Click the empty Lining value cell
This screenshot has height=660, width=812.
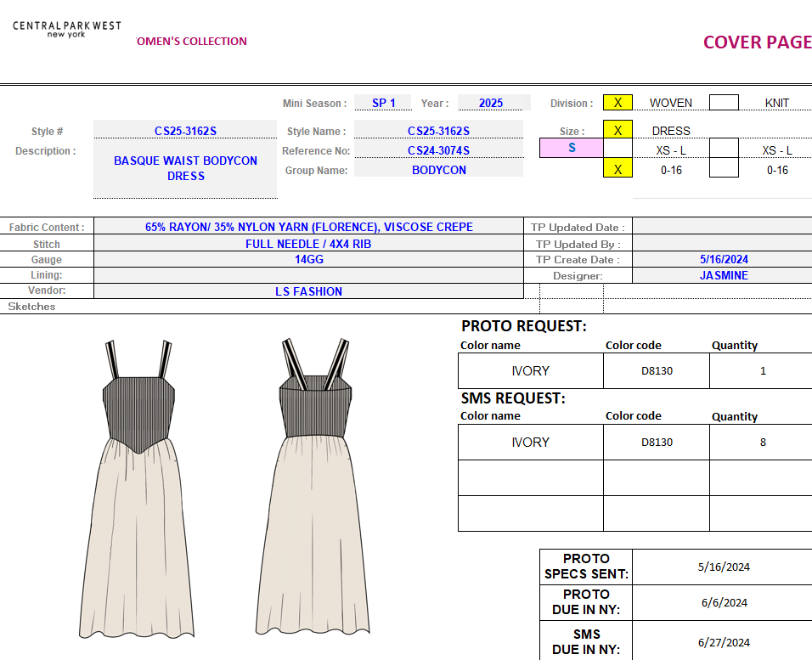point(308,275)
